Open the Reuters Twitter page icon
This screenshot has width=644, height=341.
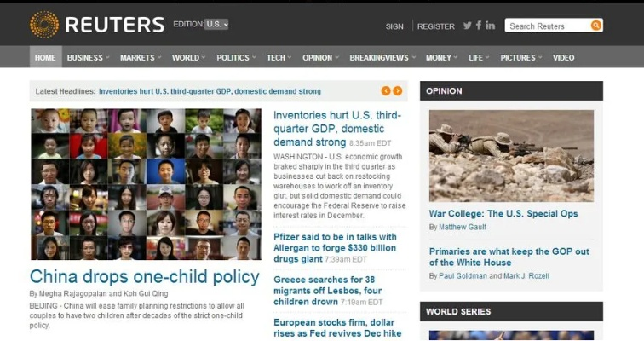(468, 26)
